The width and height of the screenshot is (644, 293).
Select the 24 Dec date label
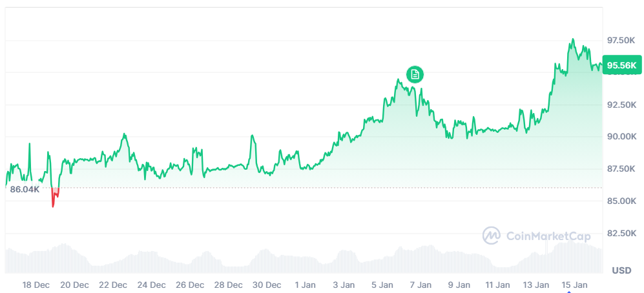click(152, 285)
